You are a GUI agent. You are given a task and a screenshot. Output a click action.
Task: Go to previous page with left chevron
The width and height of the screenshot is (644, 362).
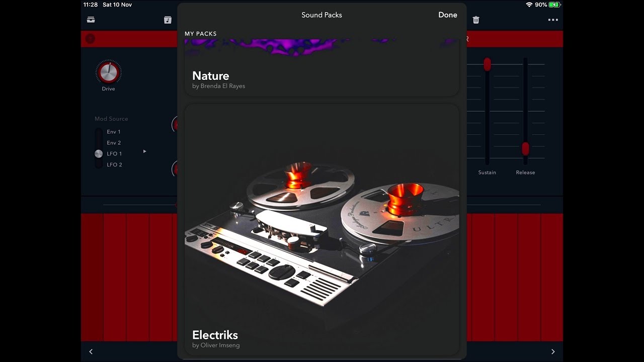point(91,351)
